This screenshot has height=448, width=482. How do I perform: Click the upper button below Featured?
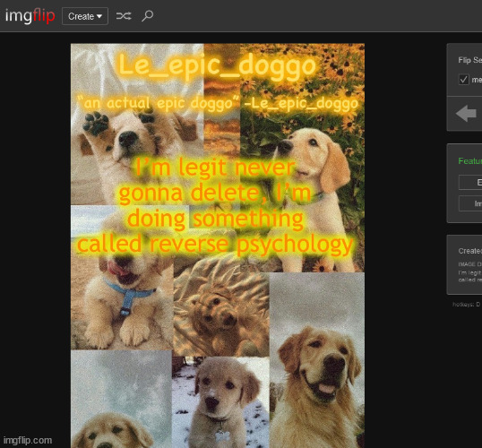point(470,183)
